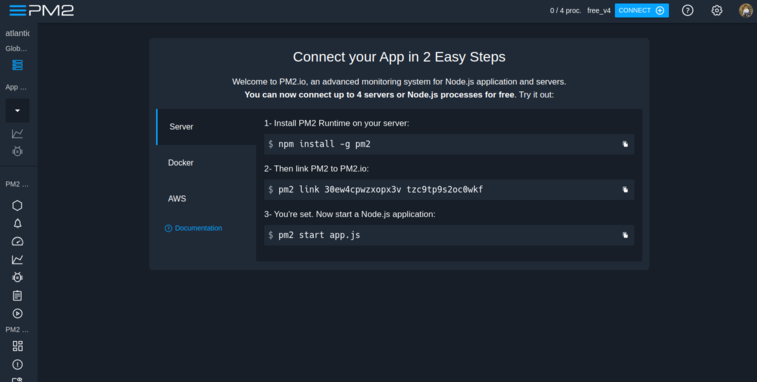Copy the pm2 link command
Screen dimensions: 757x382
point(625,189)
